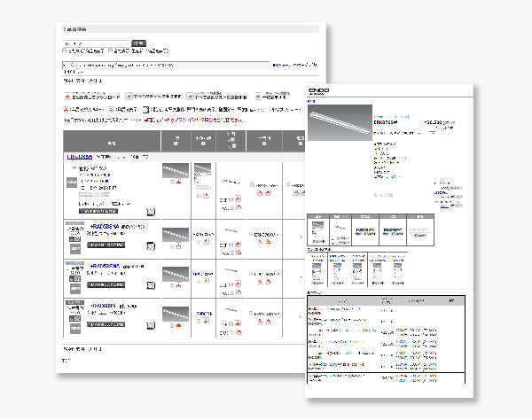
Task: Tick the first checkbox under the search field
Action: (x=65, y=51)
